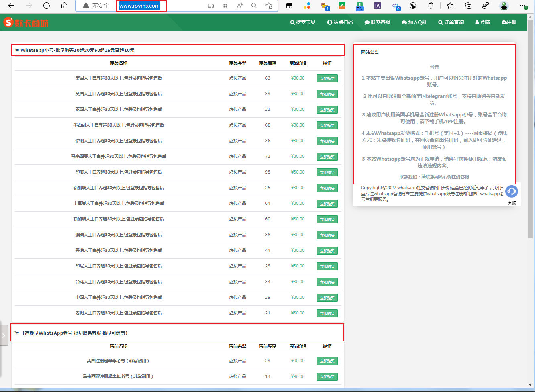Open 订单查询 in the site navigation
This screenshot has width=535, height=392.
point(451,22)
